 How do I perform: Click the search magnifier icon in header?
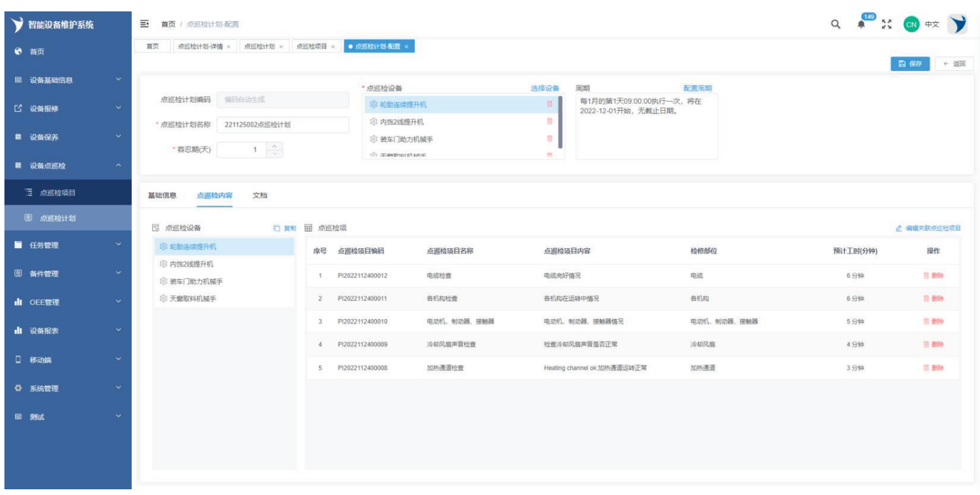(x=836, y=25)
